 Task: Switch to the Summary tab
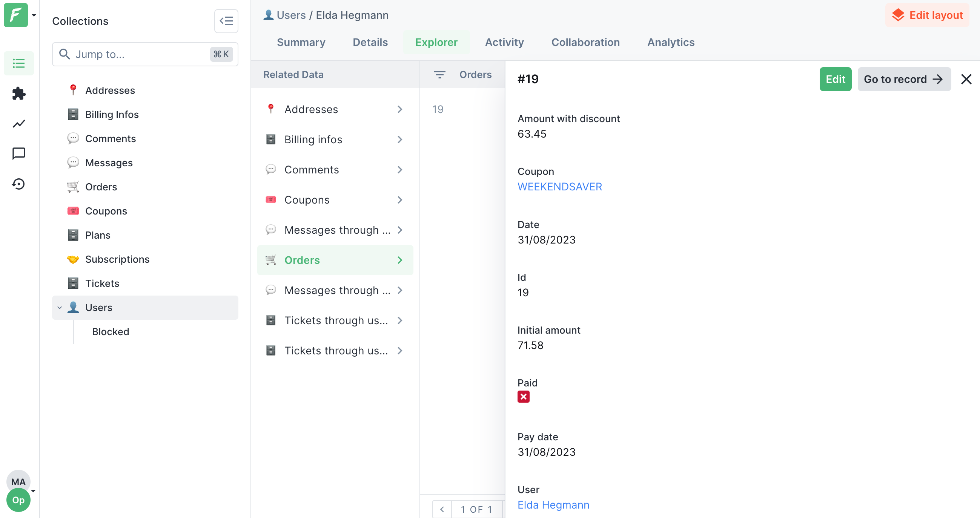pos(301,42)
